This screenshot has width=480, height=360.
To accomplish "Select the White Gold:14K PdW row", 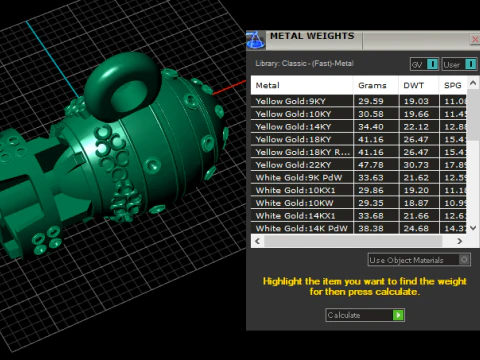I will click(359, 228).
